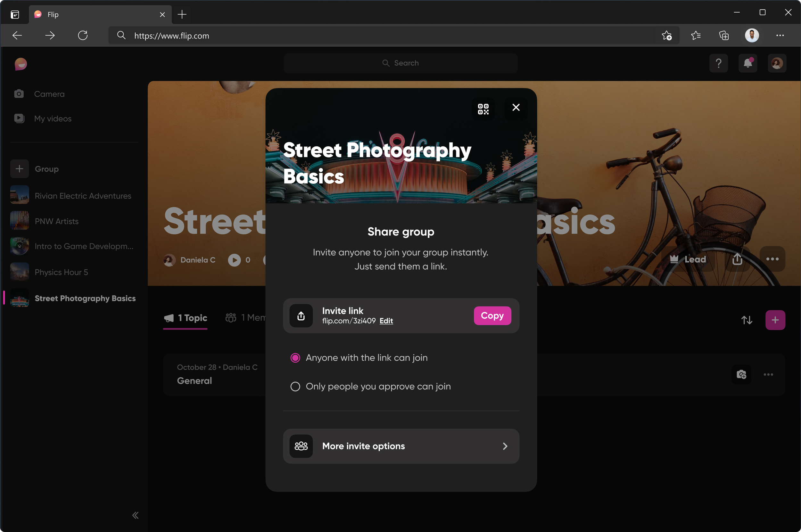Viewport: 801px width, 532px height.
Task: Click the add Group plus icon
Action: tap(19, 168)
